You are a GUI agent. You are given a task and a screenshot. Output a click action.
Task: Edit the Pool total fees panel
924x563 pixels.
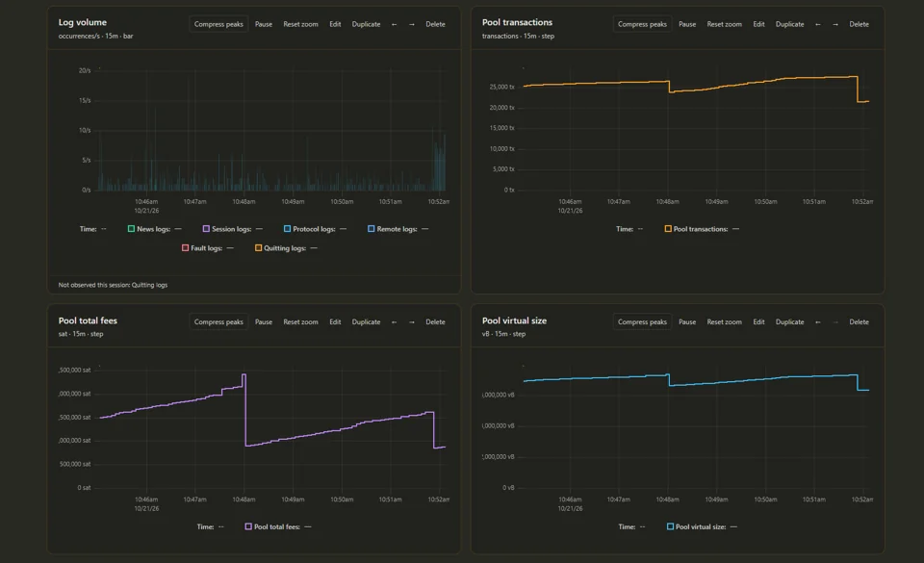coord(335,322)
